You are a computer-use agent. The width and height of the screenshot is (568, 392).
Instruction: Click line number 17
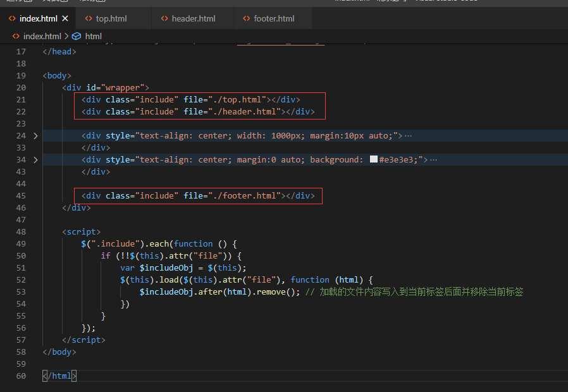pyautogui.click(x=21, y=52)
